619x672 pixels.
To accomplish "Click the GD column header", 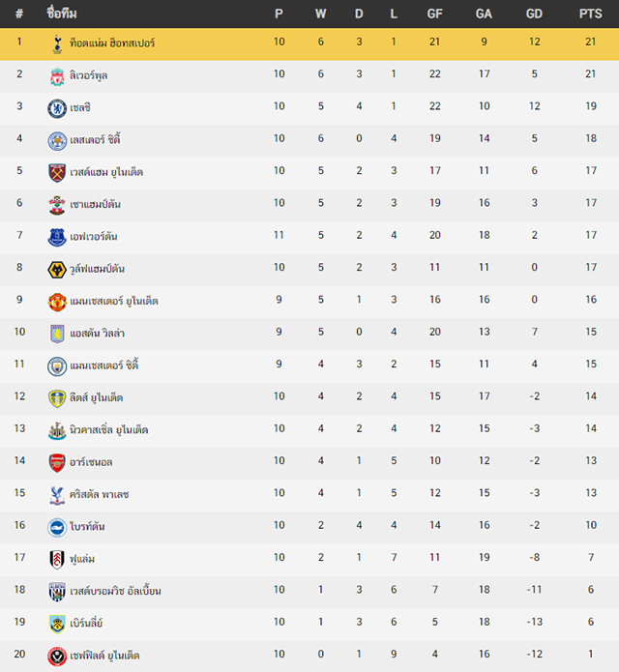I will (534, 14).
